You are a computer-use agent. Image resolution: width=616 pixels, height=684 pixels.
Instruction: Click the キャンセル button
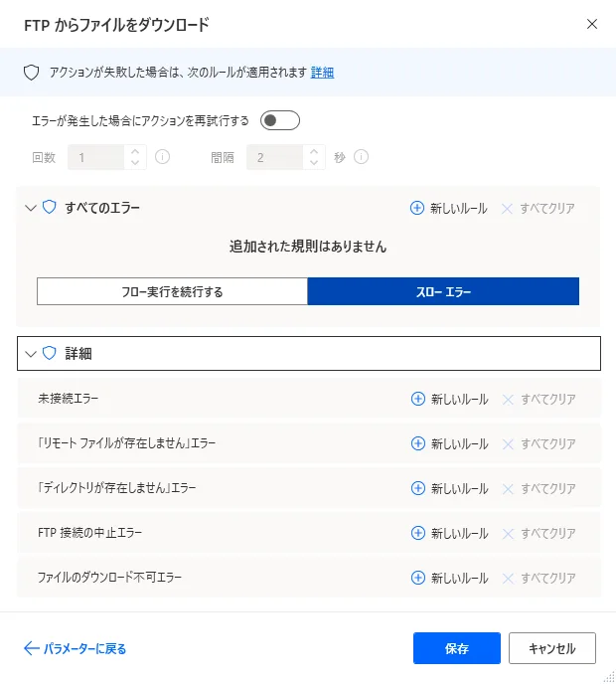tap(551, 648)
